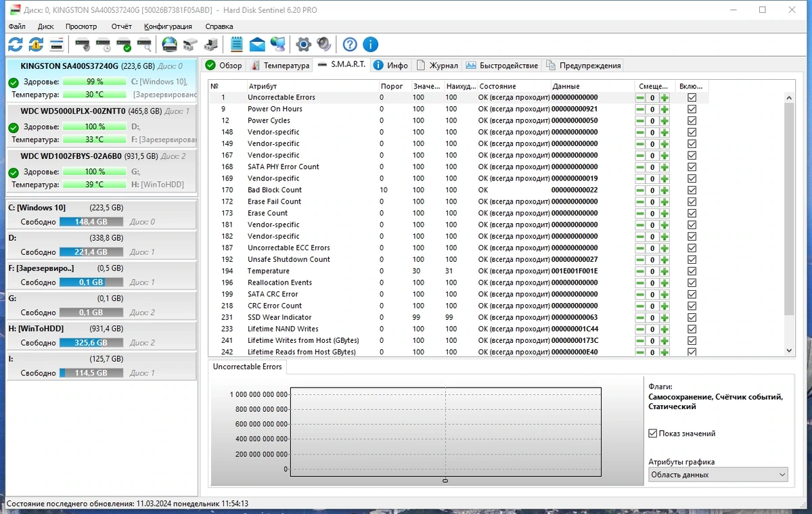The height and width of the screenshot is (514, 812).
Task: Click the refresh icon with warning sign
Action: click(x=36, y=45)
